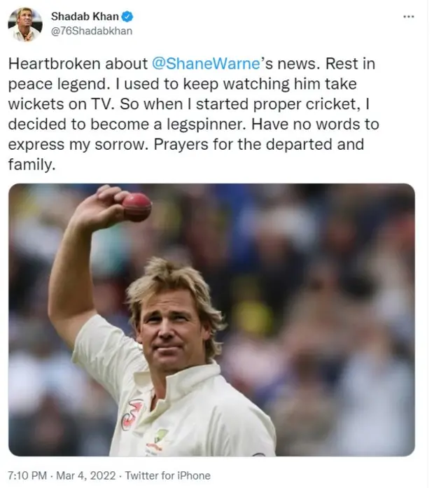The height and width of the screenshot is (488, 448).
Task: Open Shadab Khan's profile avatar
Action: click(25, 25)
